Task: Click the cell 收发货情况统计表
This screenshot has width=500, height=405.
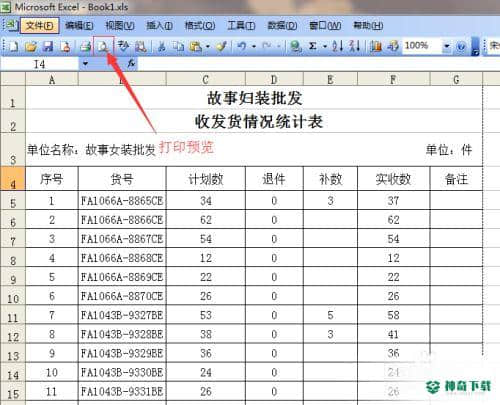Action: click(255, 121)
